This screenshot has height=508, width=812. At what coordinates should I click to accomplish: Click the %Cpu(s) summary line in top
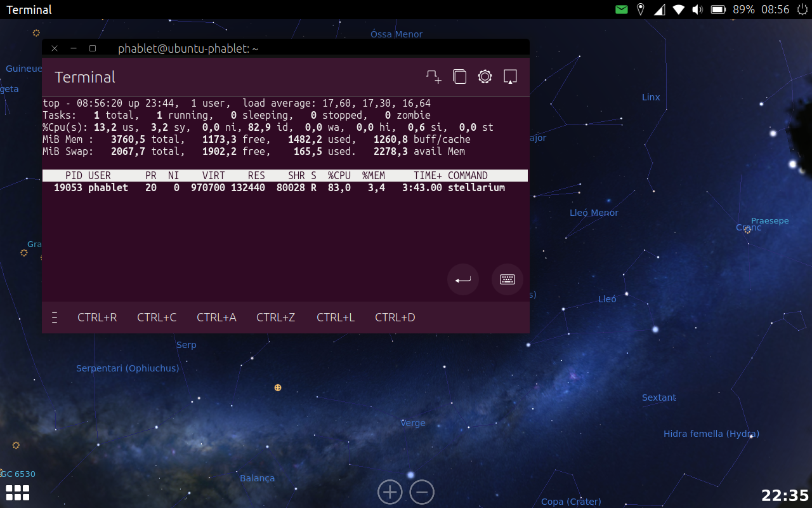(x=268, y=127)
